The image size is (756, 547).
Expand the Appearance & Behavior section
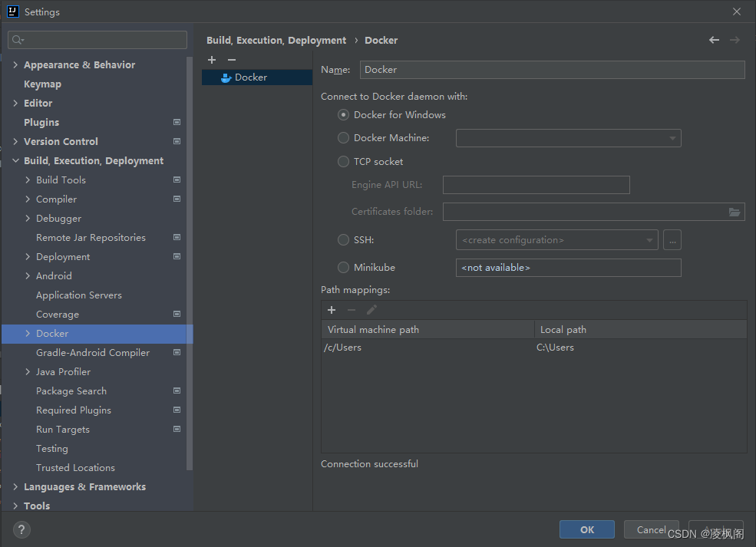click(15, 64)
